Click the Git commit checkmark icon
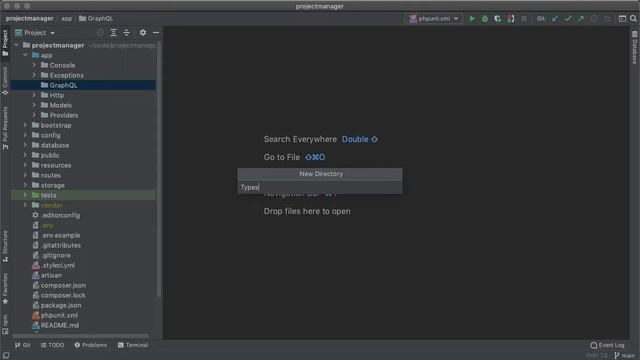The width and height of the screenshot is (640, 360). pyautogui.click(x=568, y=19)
